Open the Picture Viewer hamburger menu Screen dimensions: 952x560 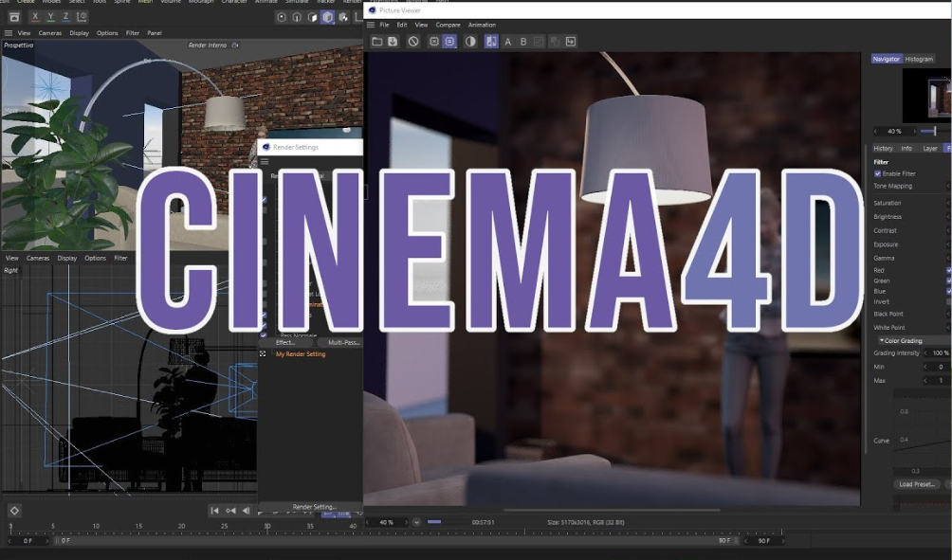(x=371, y=25)
